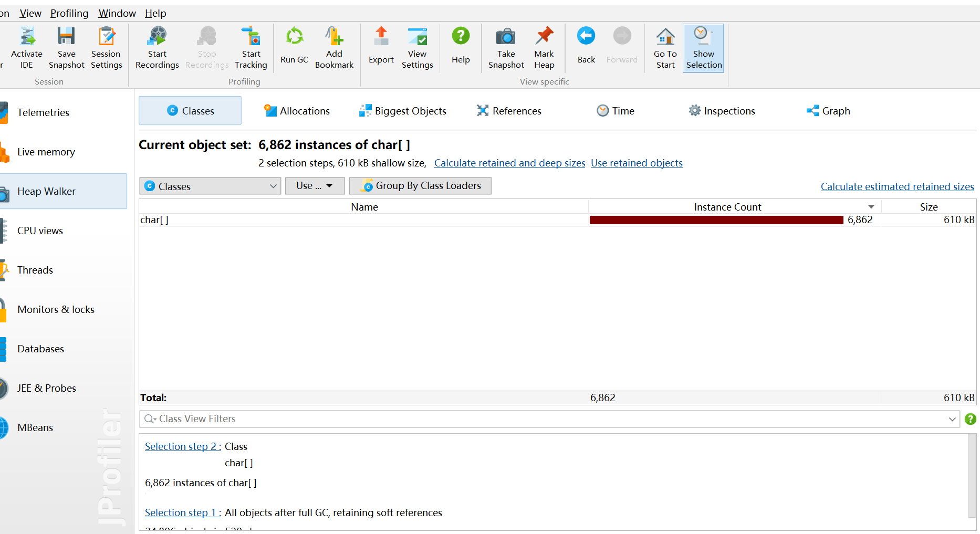Expand the Use ... dropdown
980x534 pixels.
pos(315,186)
